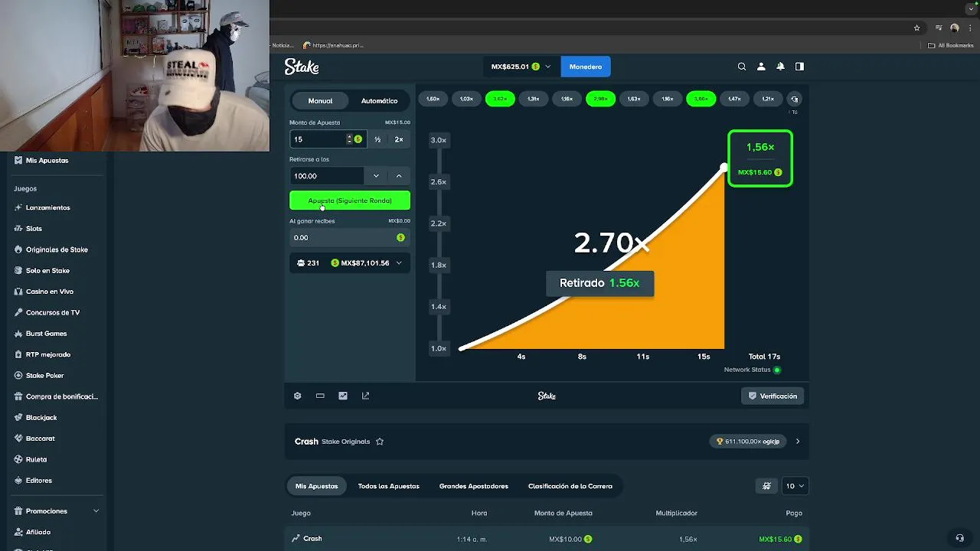The height and width of the screenshot is (551, 980).
Task: Bookmark page with browser star icon
Action: pyautogui.click(x=916, y=28)
